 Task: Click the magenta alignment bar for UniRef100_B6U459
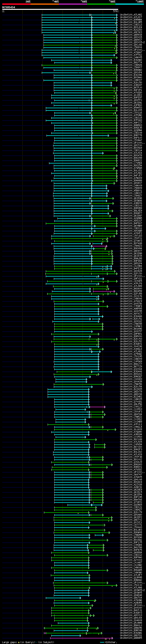coord(104,291)
